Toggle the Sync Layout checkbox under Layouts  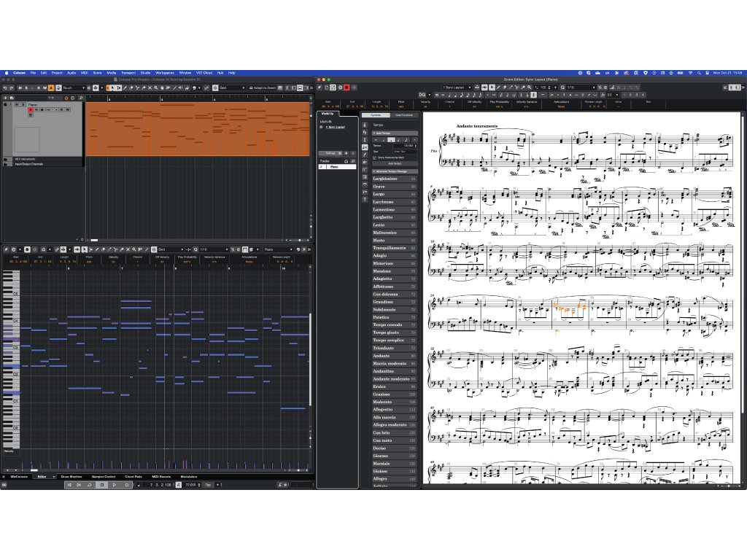pyautogui.click(x=321, y=127)
